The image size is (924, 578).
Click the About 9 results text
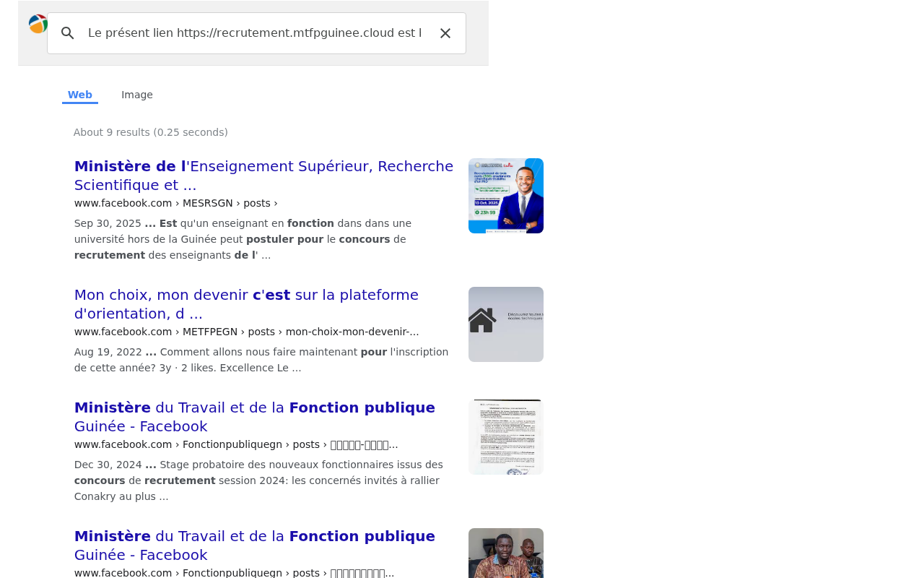click(x=151, y=132)
